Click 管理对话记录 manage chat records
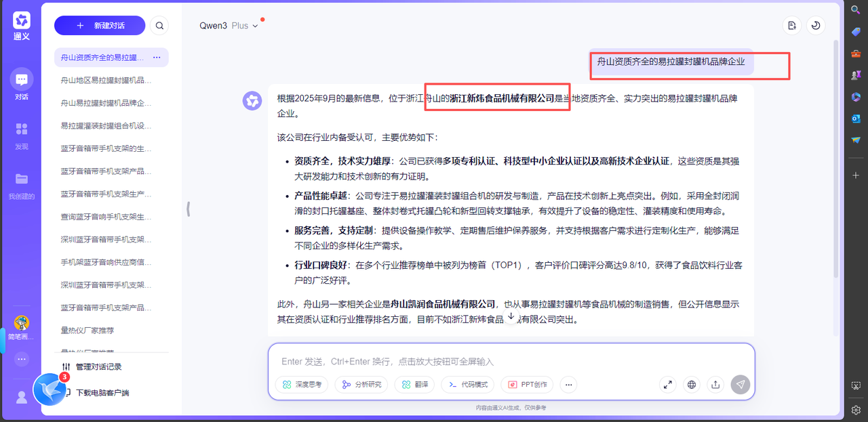 (x=98, y=366)
